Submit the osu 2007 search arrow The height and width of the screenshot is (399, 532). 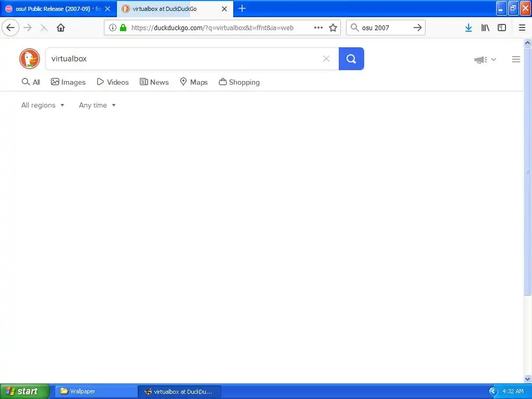(x=417, y=28)
